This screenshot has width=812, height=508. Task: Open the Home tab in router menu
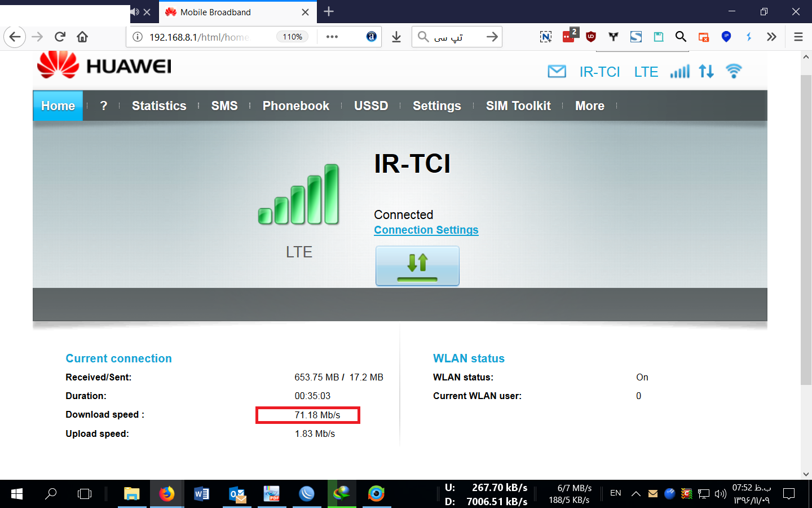58,106
